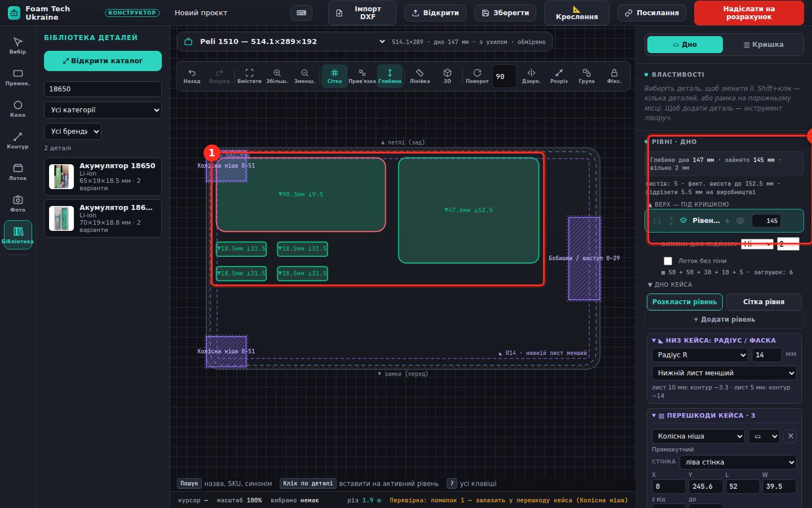812x508 pixels.
Task: Open the ліва стінка wall dropdown
Action: (x=738, y=462)
